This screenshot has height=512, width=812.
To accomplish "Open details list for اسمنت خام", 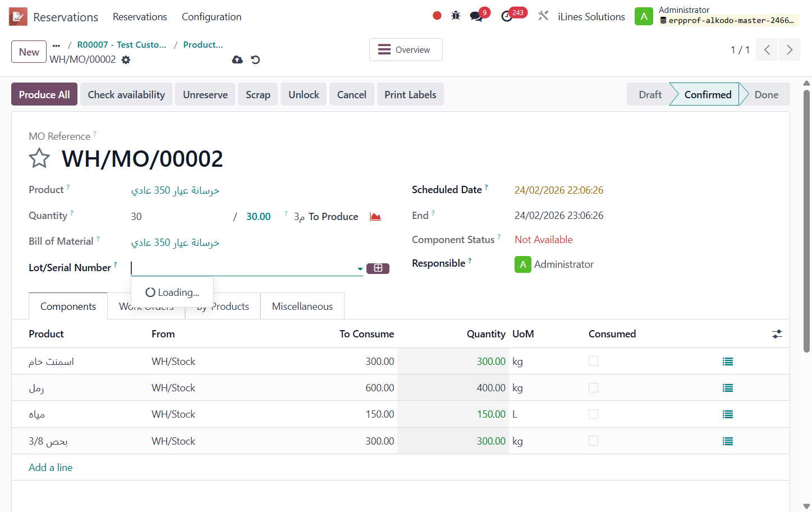I will tap(728, 362).
